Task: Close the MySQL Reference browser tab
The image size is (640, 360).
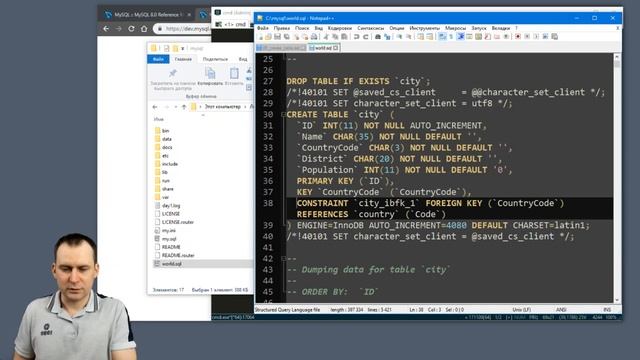Action: 189,15
